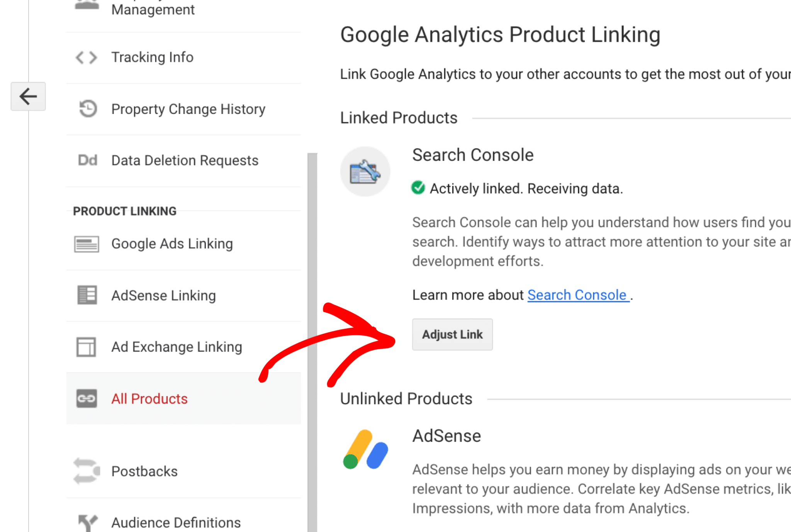Click the Dd Data Deletion icon
The height and width of the screenshot is (532, 791).
(88, 160)
